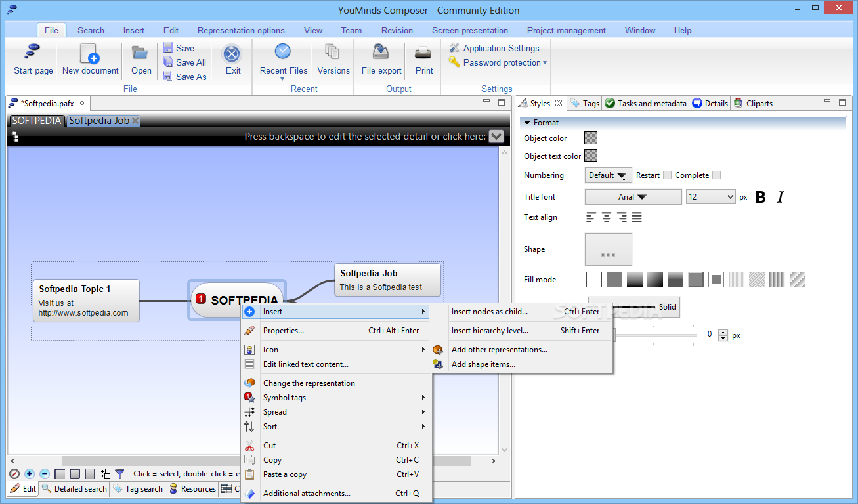
Task: Click Add other representations...
Action: coord(521,350)
